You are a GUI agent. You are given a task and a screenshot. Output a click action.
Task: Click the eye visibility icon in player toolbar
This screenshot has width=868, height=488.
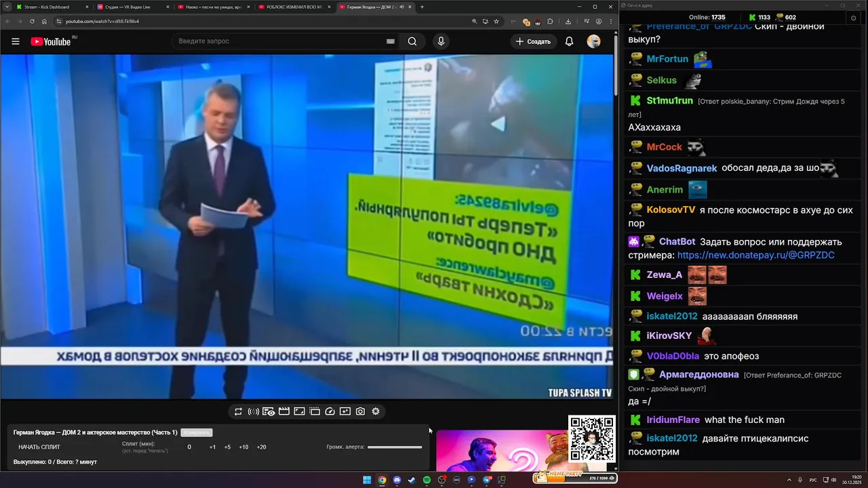pos(269,411)
